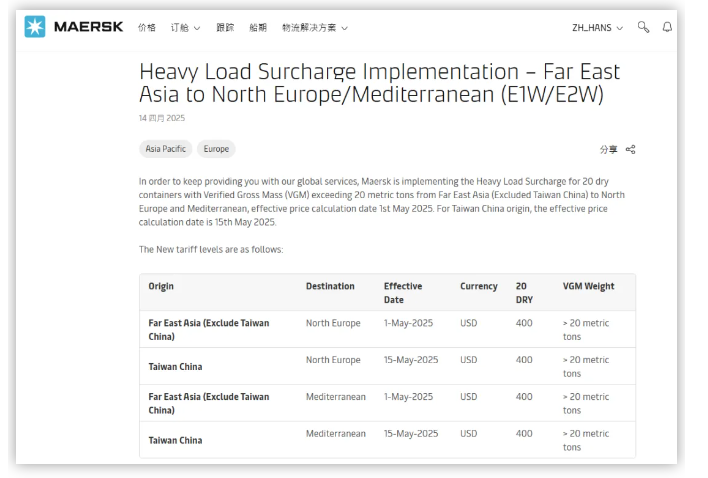708x478 pixels.
Task: Select the Europe tag
Action: (x=216, y=149)
